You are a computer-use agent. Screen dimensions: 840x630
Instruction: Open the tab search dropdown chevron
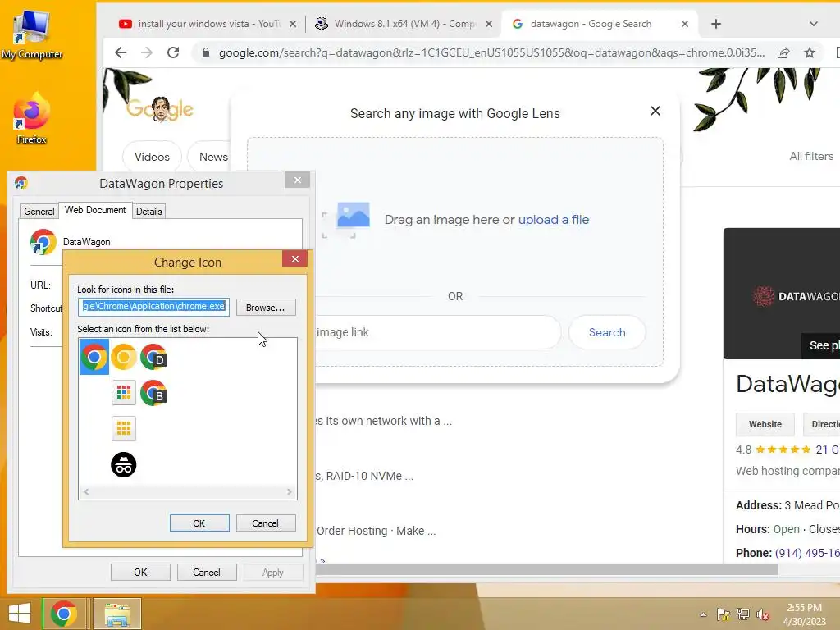[x=813, y=24]
